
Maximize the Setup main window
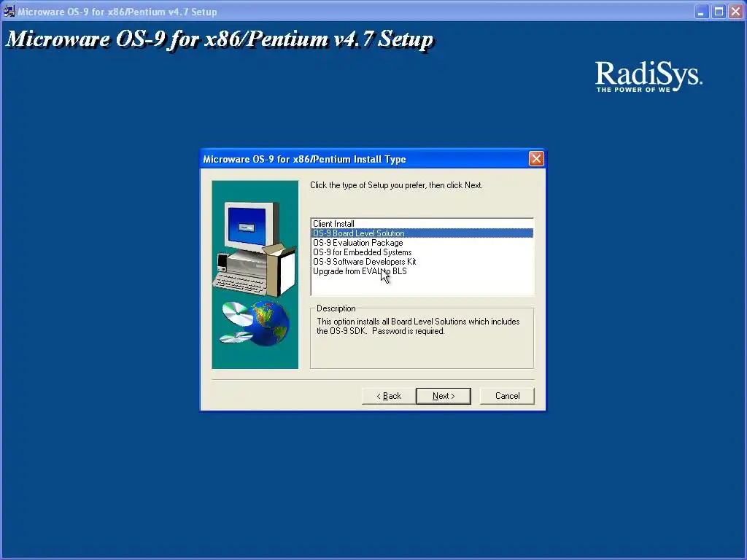pyautogui.click(x=719, y=12)
